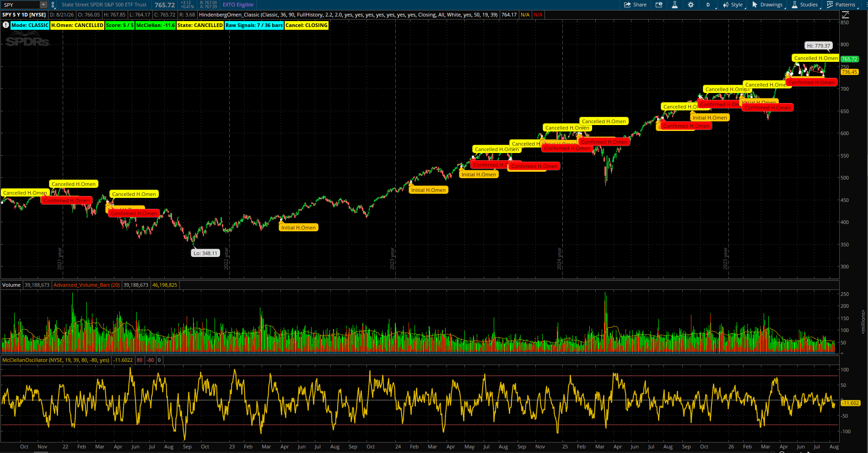
Task: Click the State Street SPDR S&P 500 ETF Trust name
Action: pos(104,5)
